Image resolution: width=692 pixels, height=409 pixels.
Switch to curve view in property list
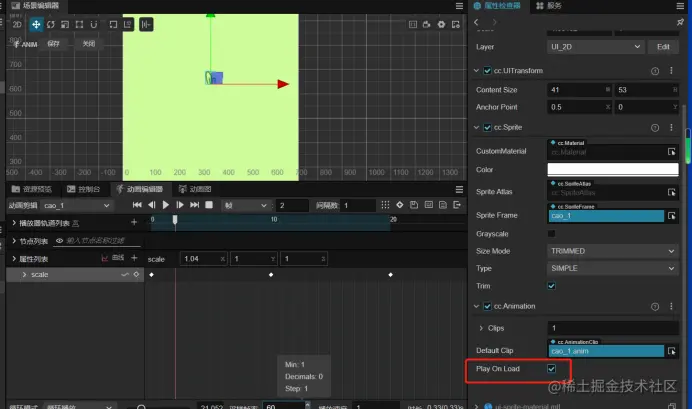[113, 258]
